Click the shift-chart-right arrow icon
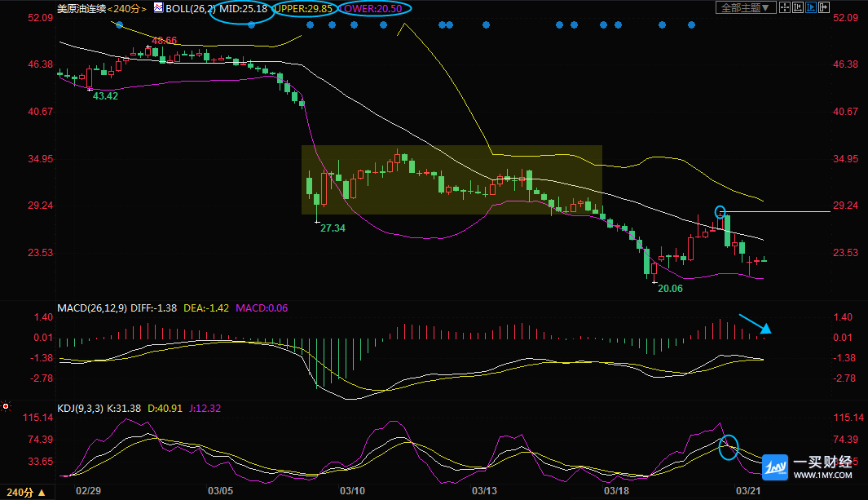The height and width of the screenshot is (500, 868). (x=824, y=7)
